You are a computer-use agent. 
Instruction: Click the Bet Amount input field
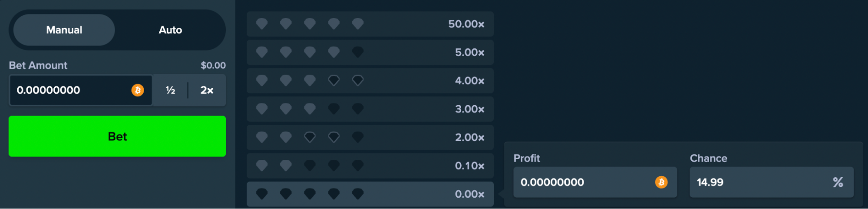69,90
